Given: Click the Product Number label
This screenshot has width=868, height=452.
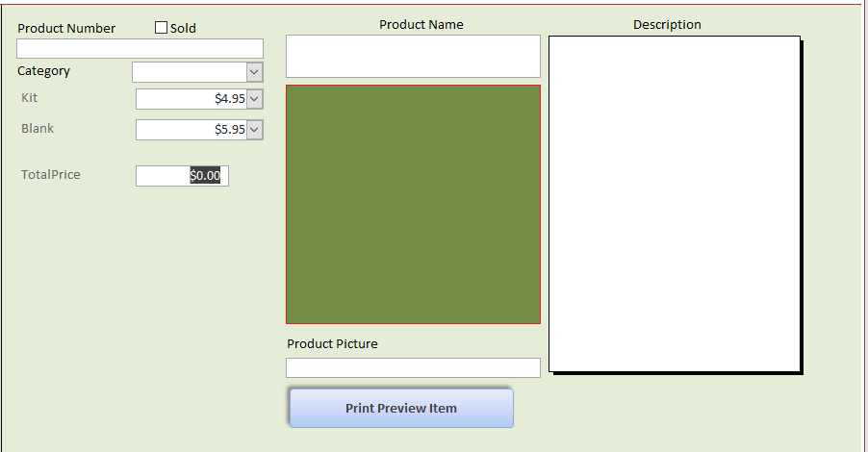Looking at the screenshot, I should 66,29.
